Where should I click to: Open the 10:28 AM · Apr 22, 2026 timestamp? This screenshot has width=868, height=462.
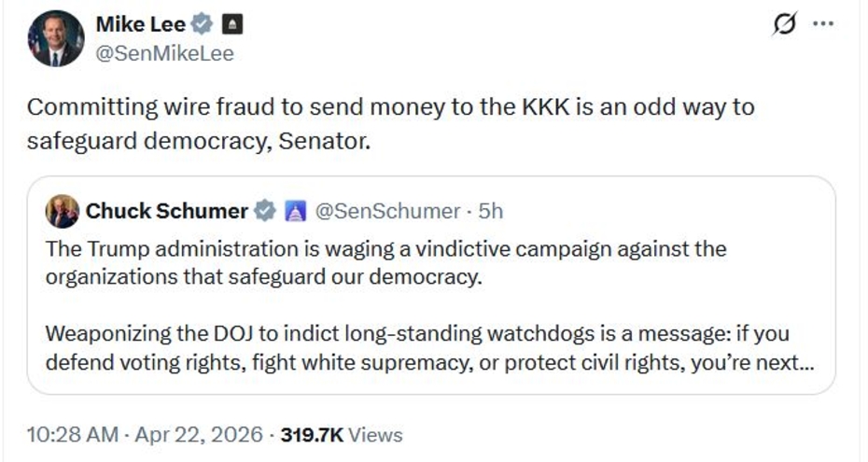(x=143, y=435)
